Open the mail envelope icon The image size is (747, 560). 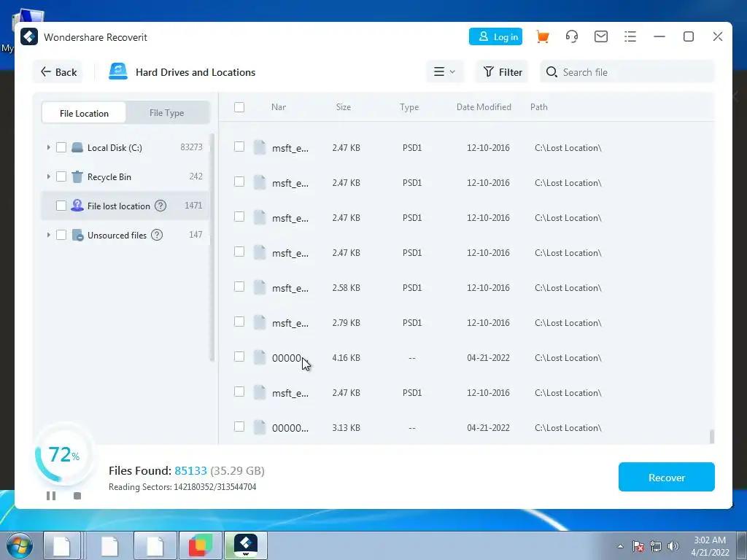pyautogui.click(x=601, y=36)
